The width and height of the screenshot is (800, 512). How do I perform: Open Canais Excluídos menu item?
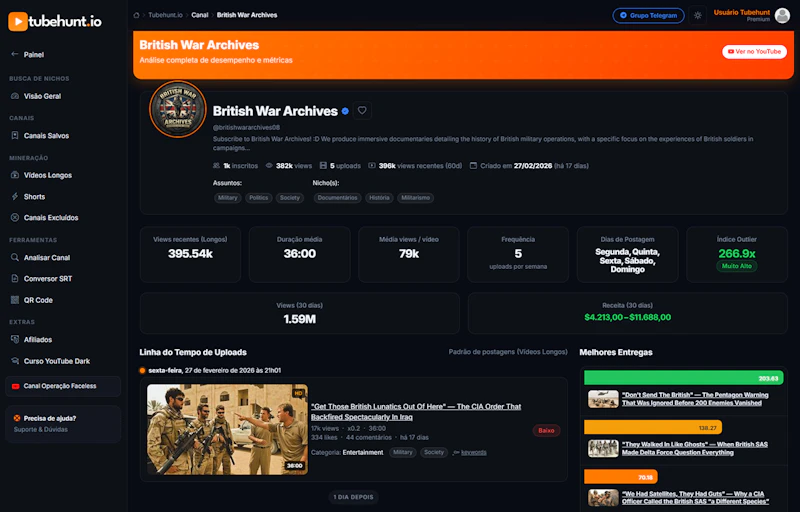click(51, 217)
